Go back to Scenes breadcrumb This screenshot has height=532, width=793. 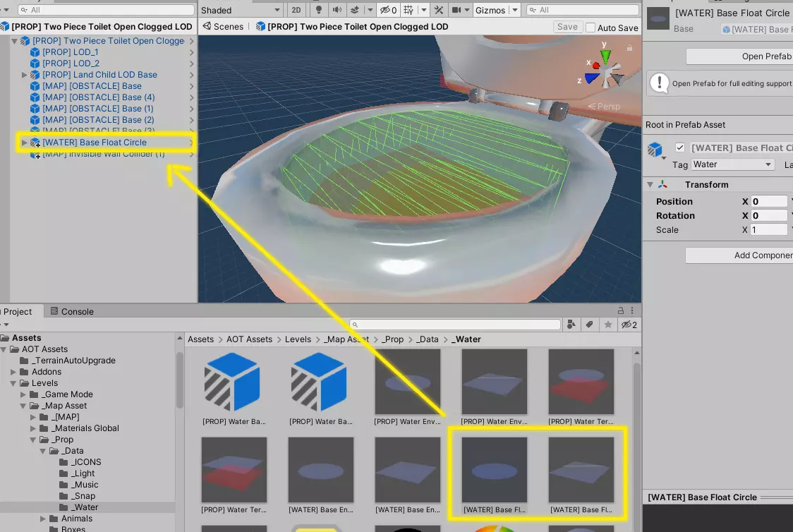[x=223, y=27]
